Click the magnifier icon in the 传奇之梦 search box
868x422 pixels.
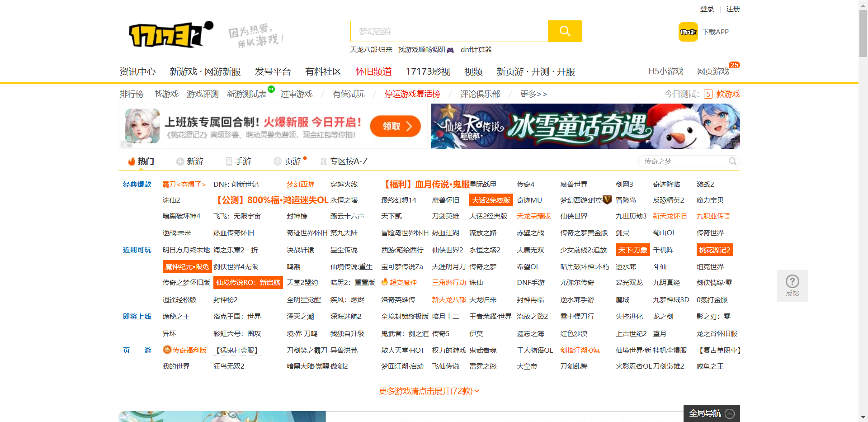click(x=732, y=161)
